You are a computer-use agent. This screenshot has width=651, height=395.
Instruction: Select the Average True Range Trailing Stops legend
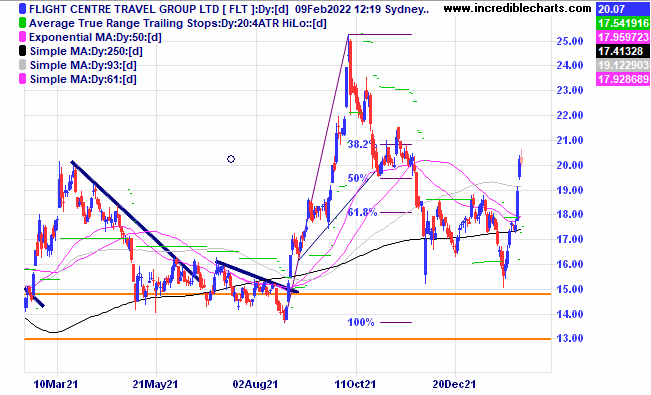pyautogui.click(x=178, y=23)
